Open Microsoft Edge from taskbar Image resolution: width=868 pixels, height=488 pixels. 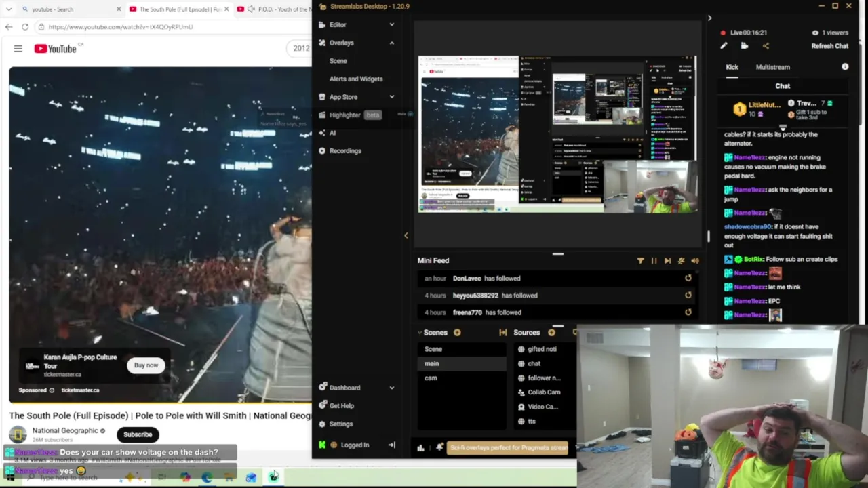click(x=207, y=478)
